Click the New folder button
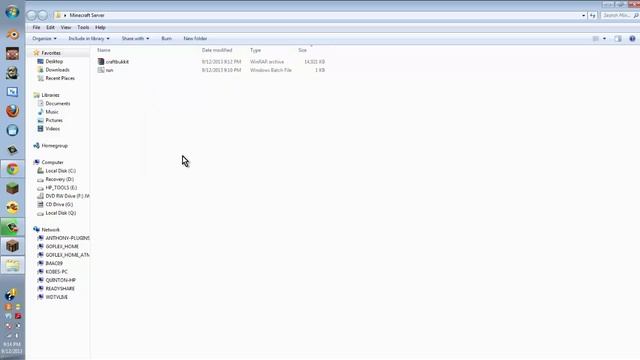 point(195,39)
